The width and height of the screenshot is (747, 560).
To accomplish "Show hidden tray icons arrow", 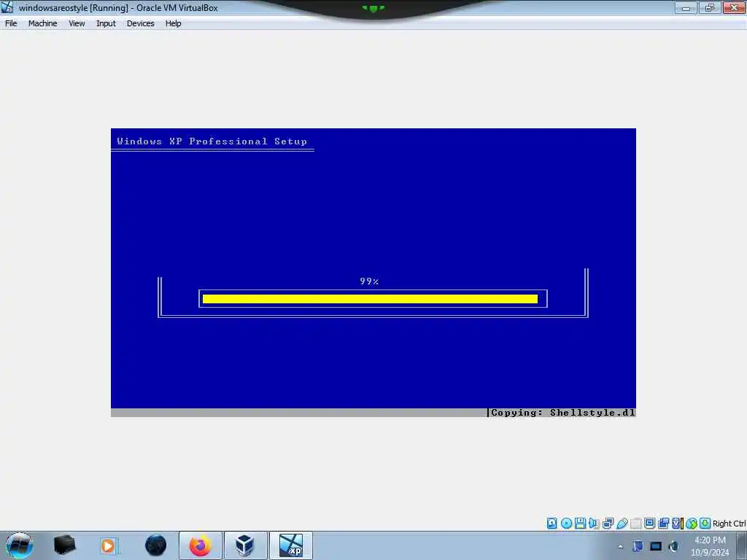I will 620,546.
